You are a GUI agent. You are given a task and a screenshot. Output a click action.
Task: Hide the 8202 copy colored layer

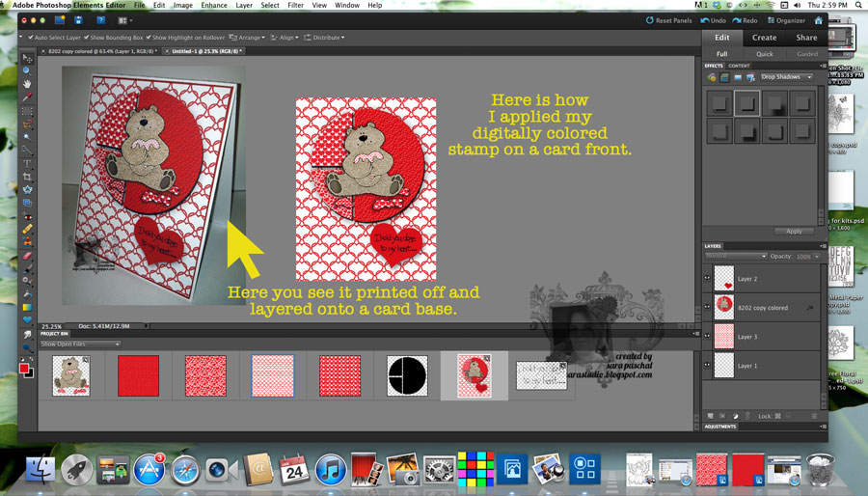[x=707, y=307]
